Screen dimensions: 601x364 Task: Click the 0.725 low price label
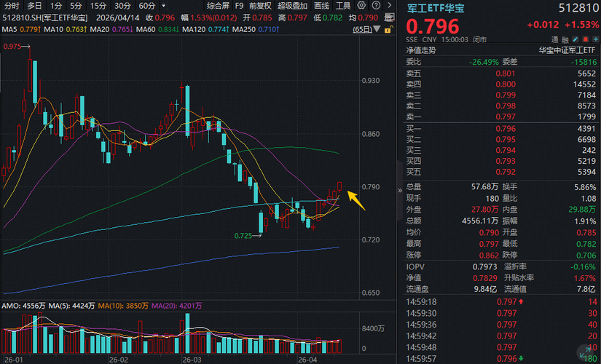(x=243, y=236)
